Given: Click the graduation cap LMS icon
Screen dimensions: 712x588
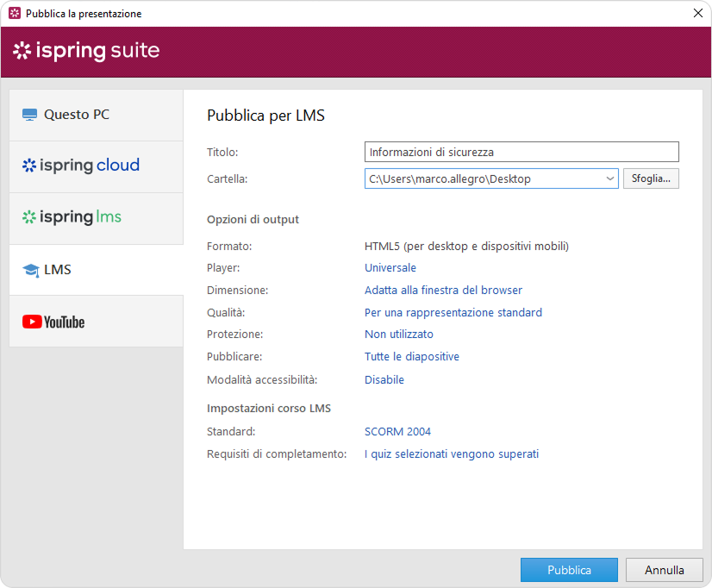Looking at the screenshot, I should click(30, 270).
